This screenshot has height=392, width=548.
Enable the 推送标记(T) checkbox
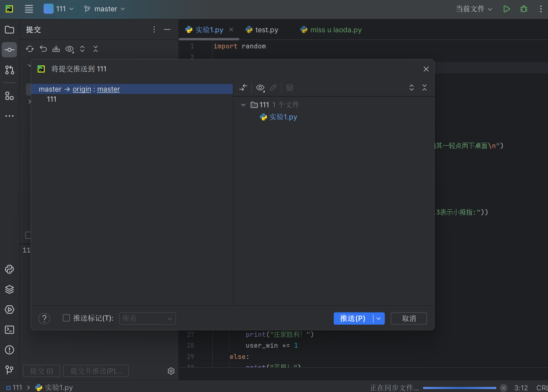point(67,318)
